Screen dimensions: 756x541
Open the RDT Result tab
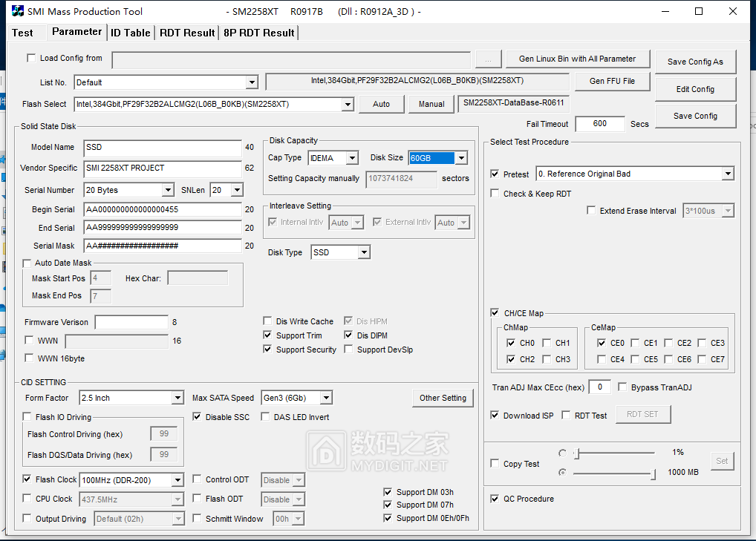(187, 33)
